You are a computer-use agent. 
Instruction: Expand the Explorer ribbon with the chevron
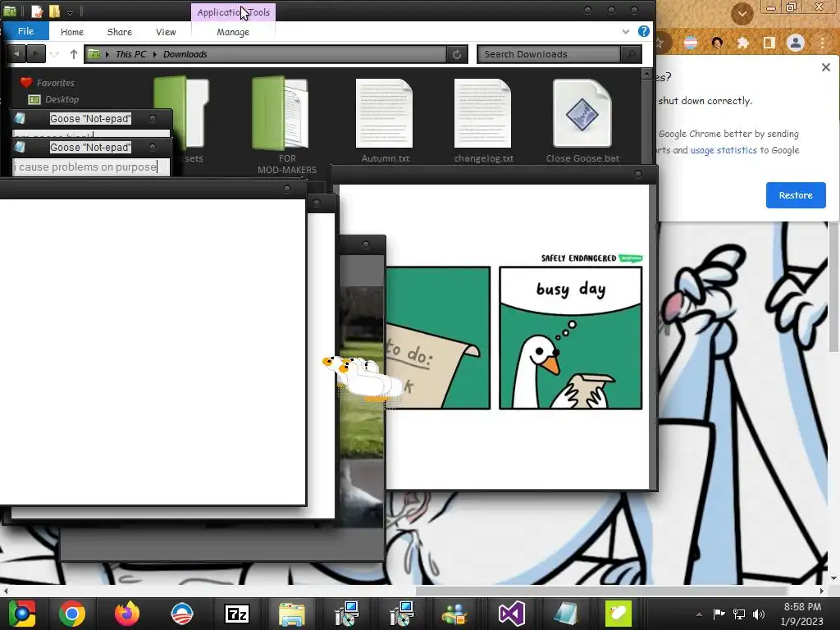point(626,32)
